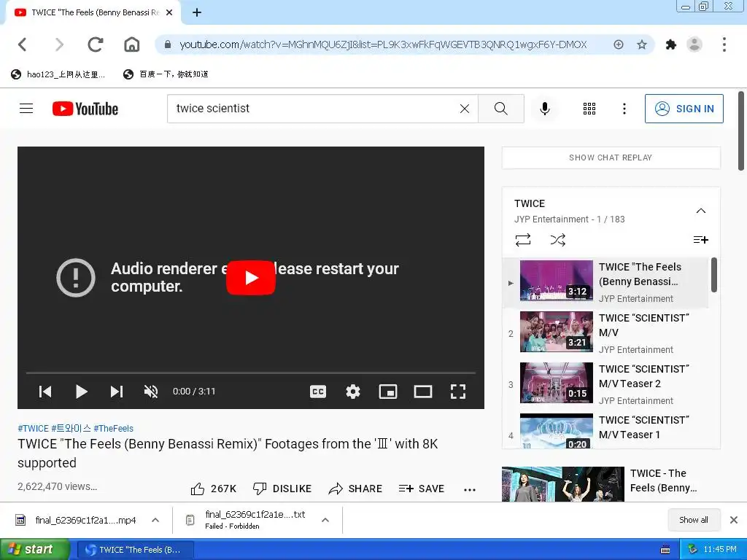Open the Korean #트와이스 hashtag link
This screenshot has width=747, height=560.
click(x=71, y=428)
